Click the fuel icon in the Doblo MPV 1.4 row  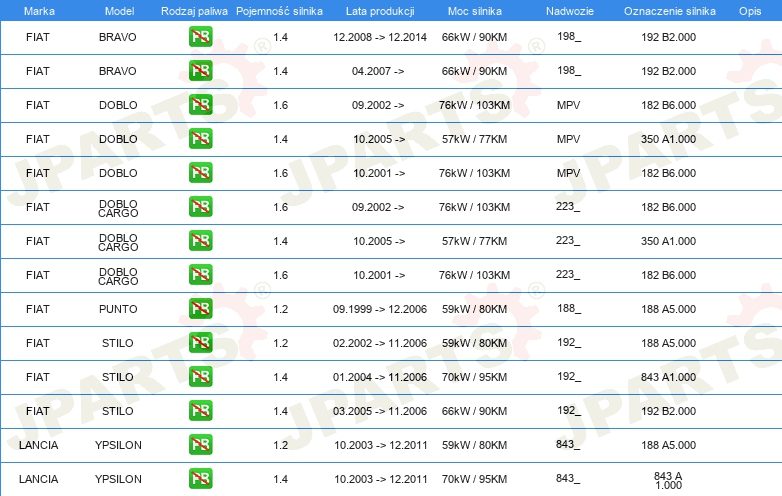pos(200,139)
